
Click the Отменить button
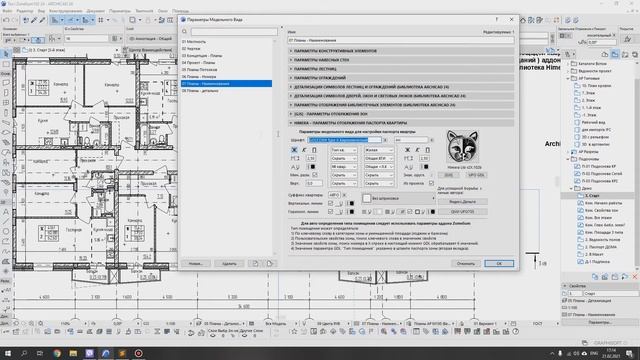click(465, 264)
